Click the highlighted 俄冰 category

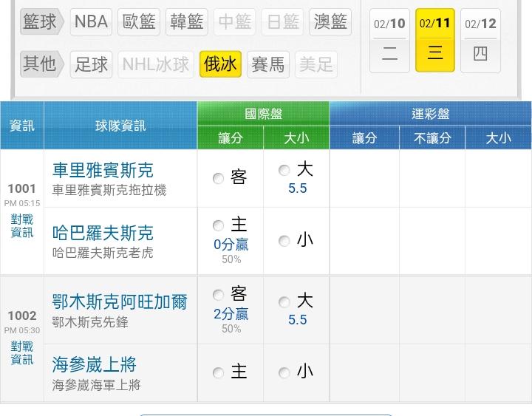[219, 64]
